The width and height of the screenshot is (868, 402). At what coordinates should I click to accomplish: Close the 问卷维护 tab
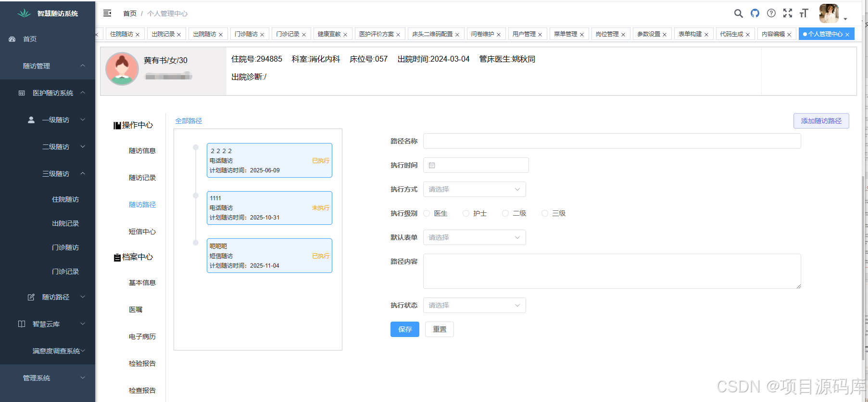pyautogui.click(x=499, y=35)
